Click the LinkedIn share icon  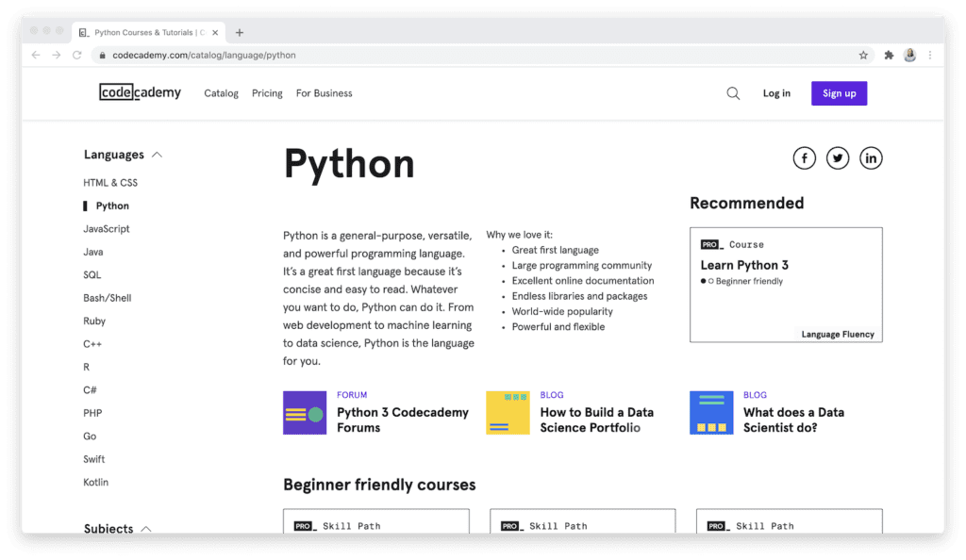point(870,157)
